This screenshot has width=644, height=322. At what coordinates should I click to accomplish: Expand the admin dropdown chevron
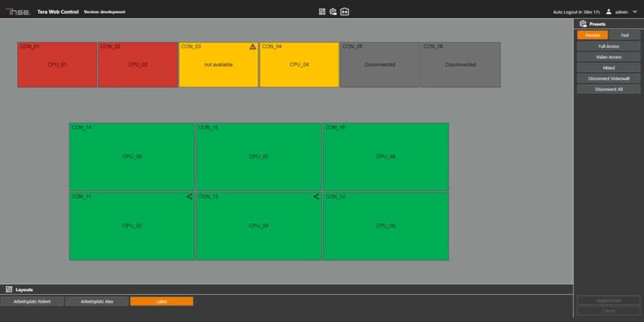coord(635,12)
